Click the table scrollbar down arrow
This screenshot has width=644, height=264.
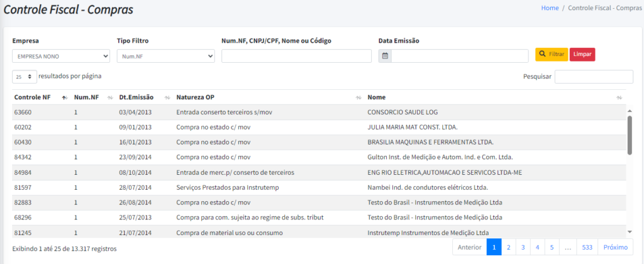pyautogui.click(x=630, y=233)
